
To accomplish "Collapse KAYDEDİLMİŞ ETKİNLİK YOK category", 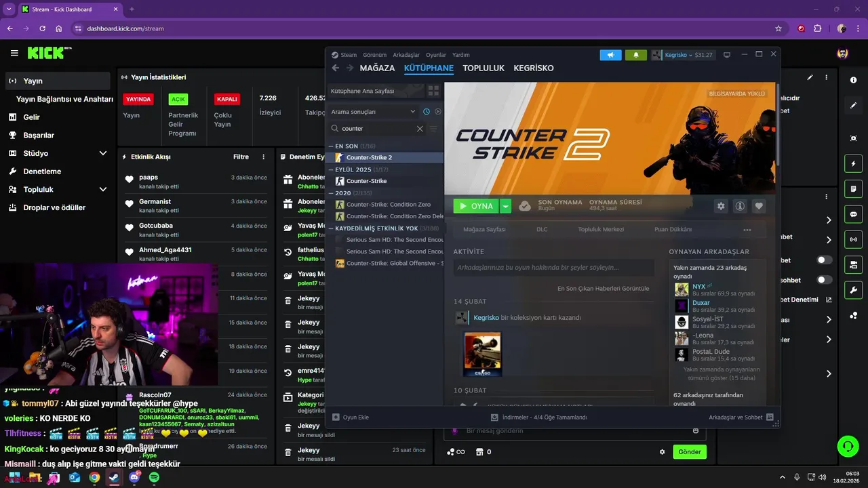I will tap(331, 228).
